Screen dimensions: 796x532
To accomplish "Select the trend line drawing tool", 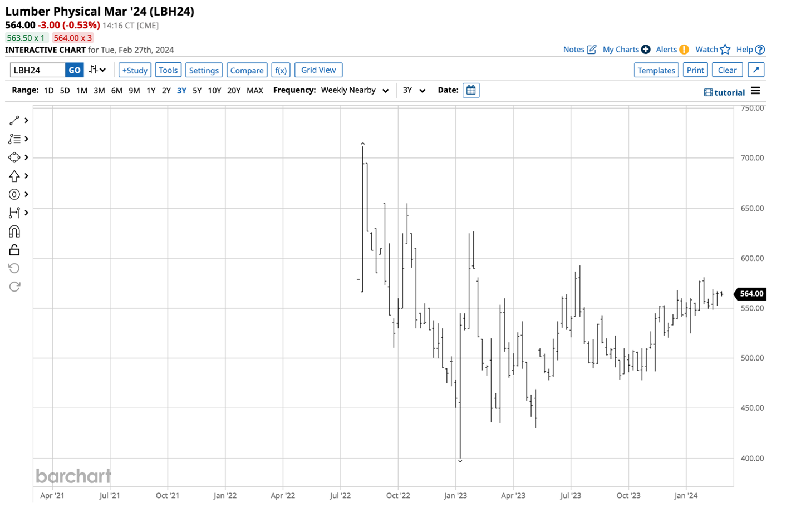I will [x=14, y=120].
